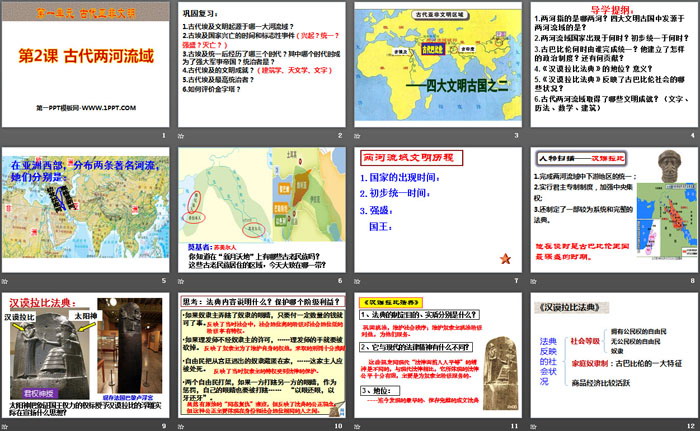
Task: Select slide 4 titled 导学提纲
Action: pos(614,64)
